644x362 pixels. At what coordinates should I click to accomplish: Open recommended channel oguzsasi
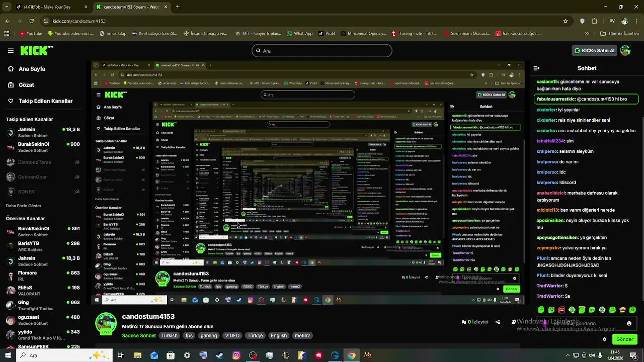click(43, 320)
